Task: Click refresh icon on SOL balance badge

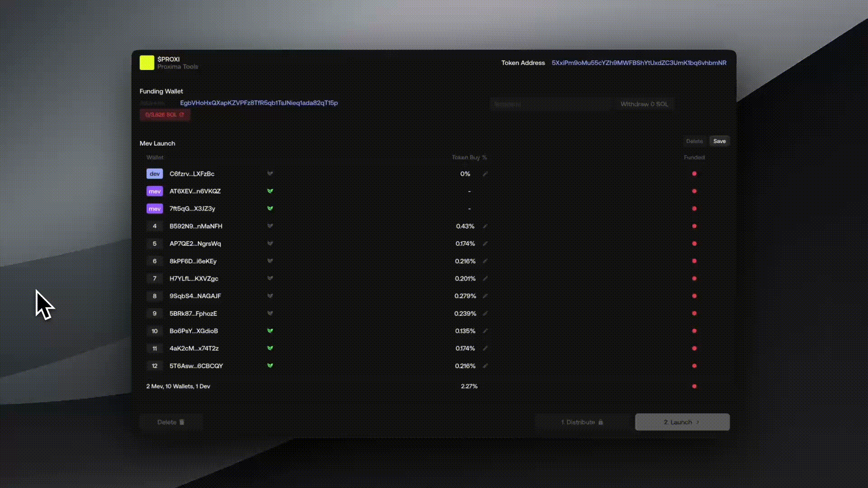Action: pyautogui.click(x=182, y=115)
